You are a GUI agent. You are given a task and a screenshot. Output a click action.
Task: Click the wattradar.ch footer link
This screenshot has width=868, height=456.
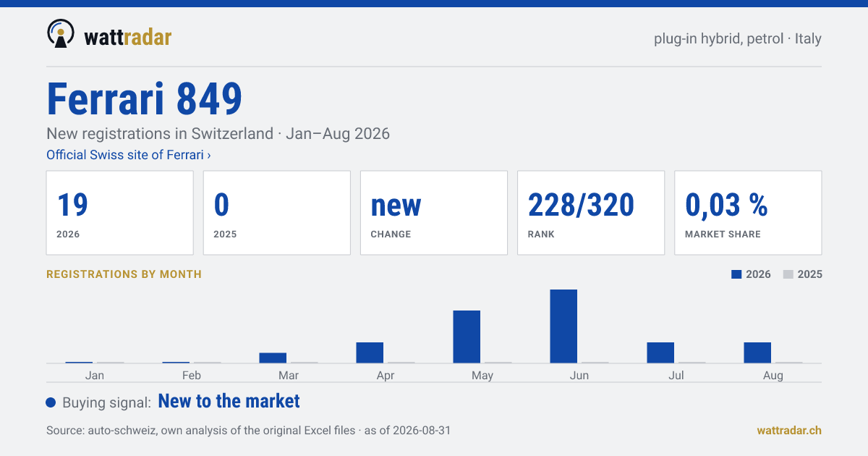click(789, 430)
